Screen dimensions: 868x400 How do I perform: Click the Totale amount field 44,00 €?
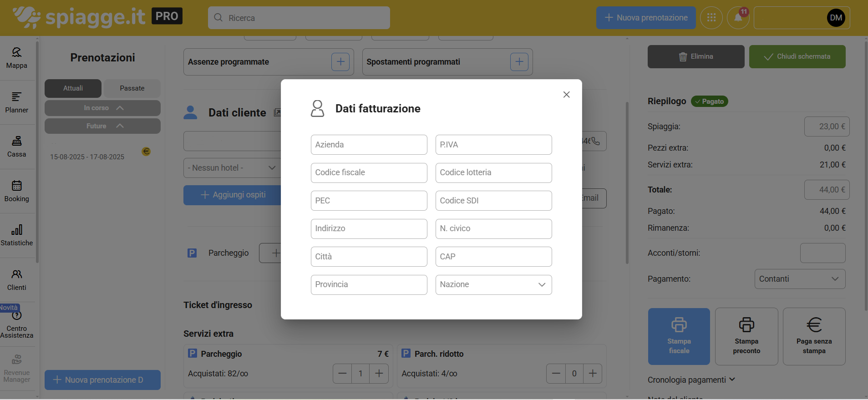pyautogui.click(x=827, y=190)
